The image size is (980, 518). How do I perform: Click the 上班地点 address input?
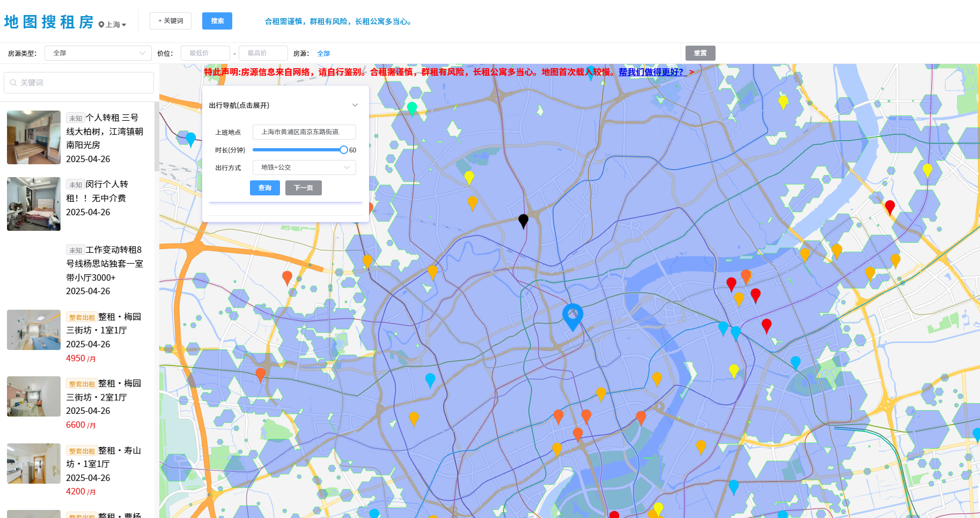(x=304, y=132)
